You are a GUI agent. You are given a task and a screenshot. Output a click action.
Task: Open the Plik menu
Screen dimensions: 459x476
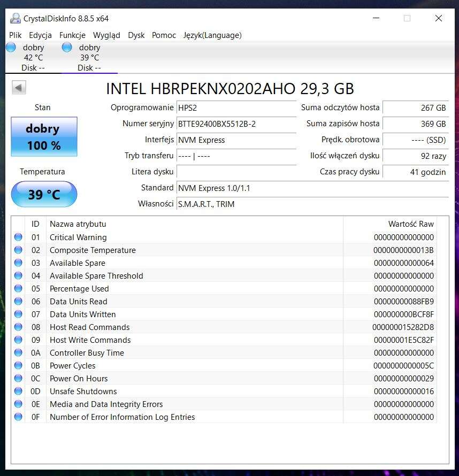click(x=16, y=35)
